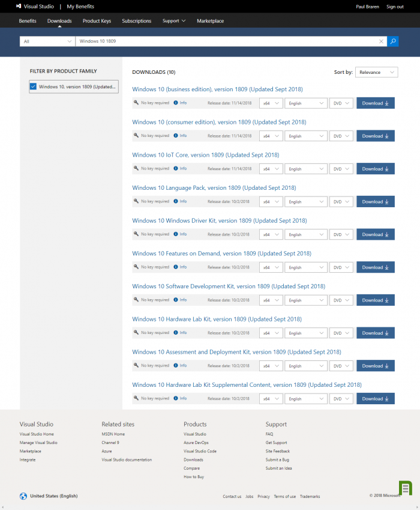The width and height of the screenshot is (420, 510).
Task: Download Windows 10 Software Development Kit
Action: (x=376, y=300)
